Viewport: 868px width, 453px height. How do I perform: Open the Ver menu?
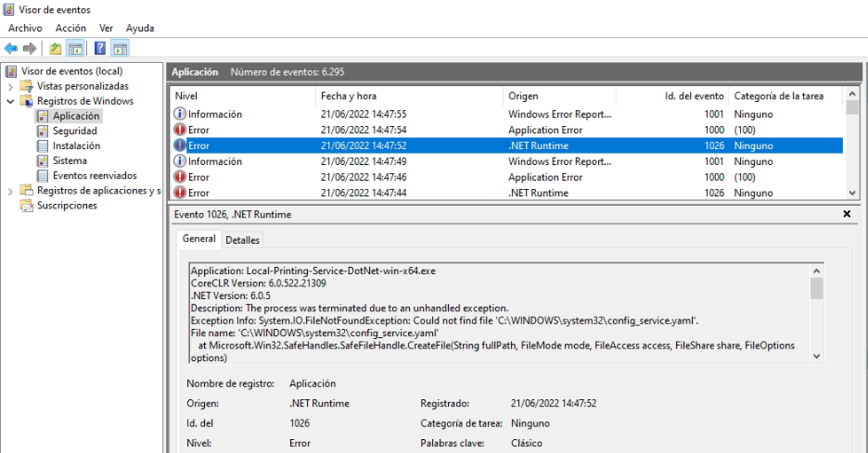(106, 28)
